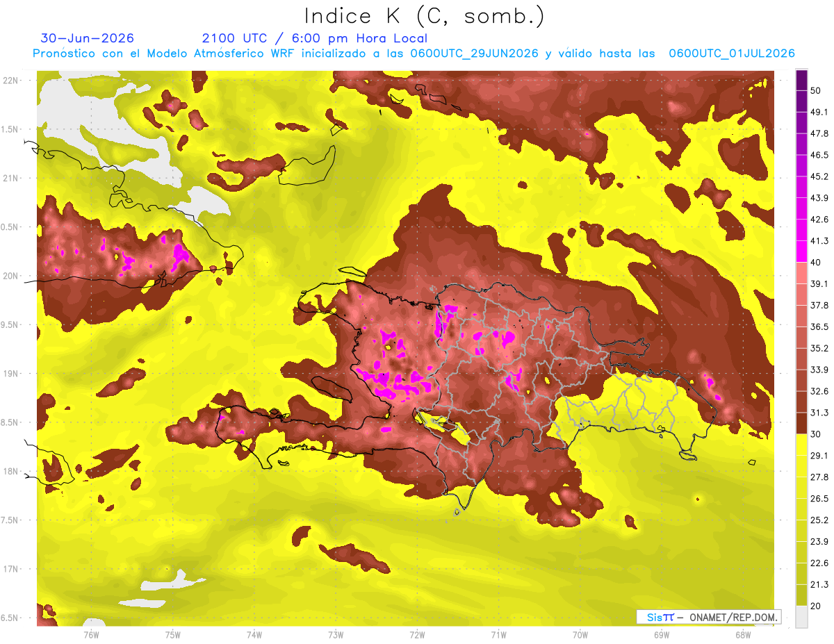Select the legend value '41.3'

[819, 241]
